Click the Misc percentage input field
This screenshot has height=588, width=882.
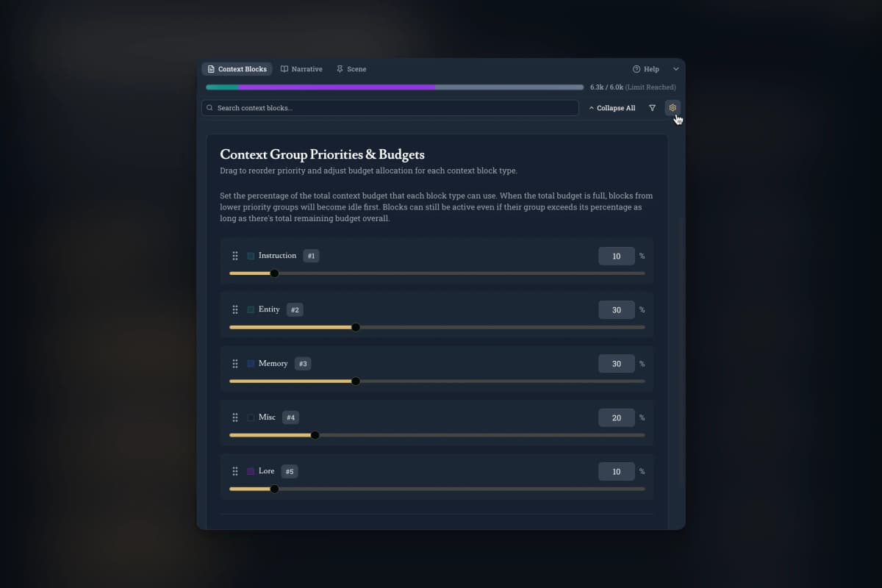(x=616, y=417)
